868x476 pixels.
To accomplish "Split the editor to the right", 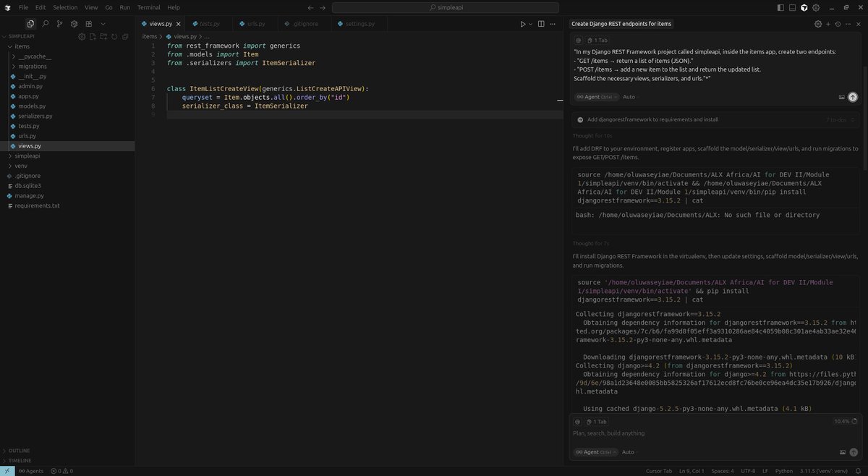I will (x=541, y=24).
